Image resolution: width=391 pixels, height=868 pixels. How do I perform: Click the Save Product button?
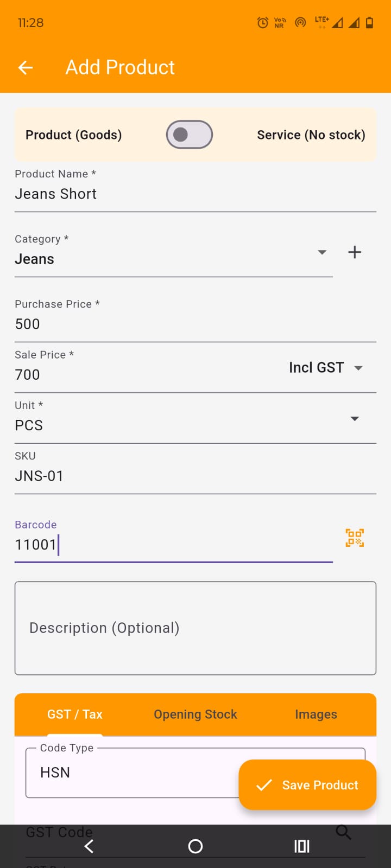click(307, 785)
